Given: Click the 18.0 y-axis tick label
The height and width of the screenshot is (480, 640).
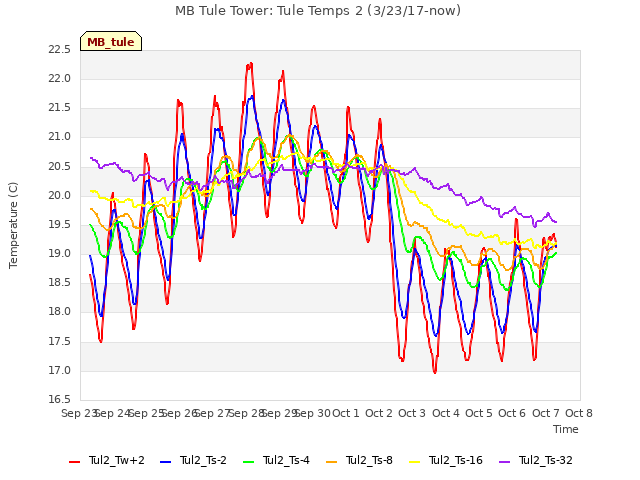Looking at the screenshot, I should coord(60,312).
